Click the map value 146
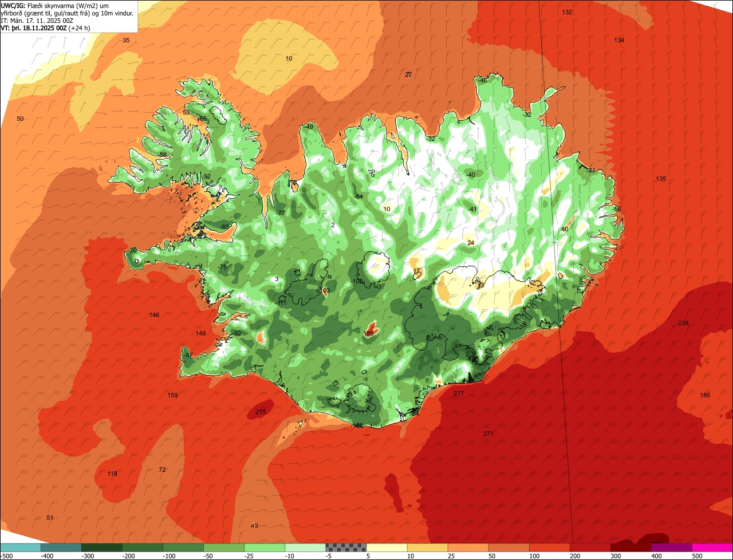Image resolution: width=733 pixels, height=560 pixels. (x=154, y=316)
